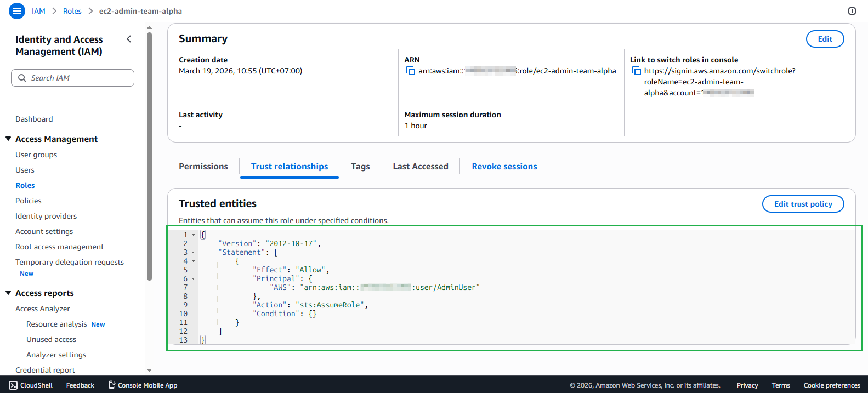This screenshot has width=868, height=393.
Task: Fold JSON line 1 arrow
Action: tap(193, 235)
